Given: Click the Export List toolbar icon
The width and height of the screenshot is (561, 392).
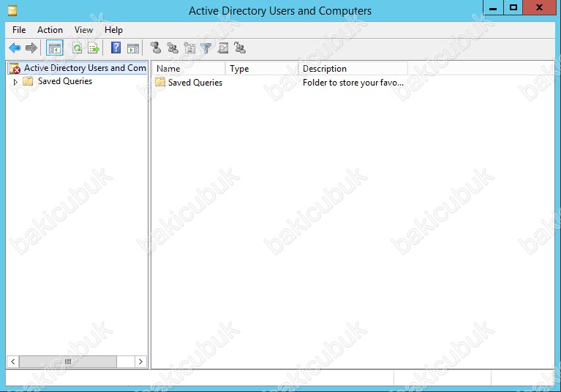Looking at the screenshot, I should click(94, 48).
